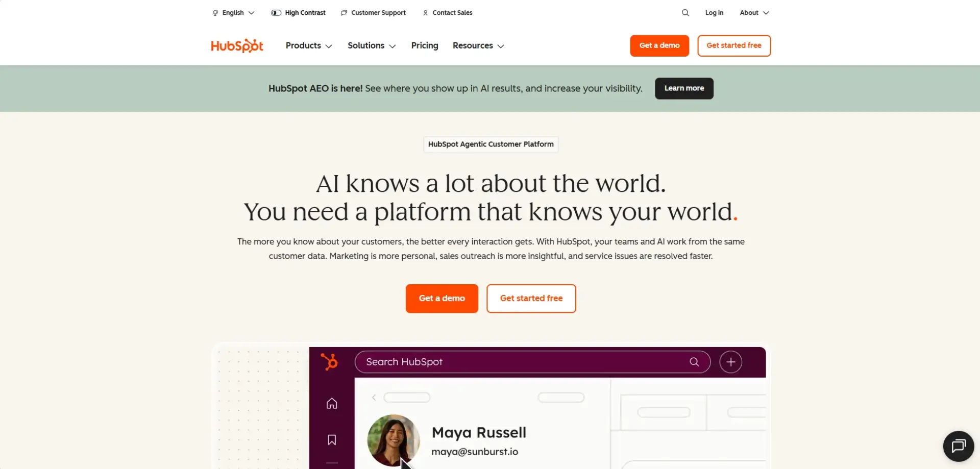Click the HubSpot sprocket icon in the mockup
Image resolution: width=980 pixels, height=469 pixels.
pyautogui.click(x=329, y=361)
